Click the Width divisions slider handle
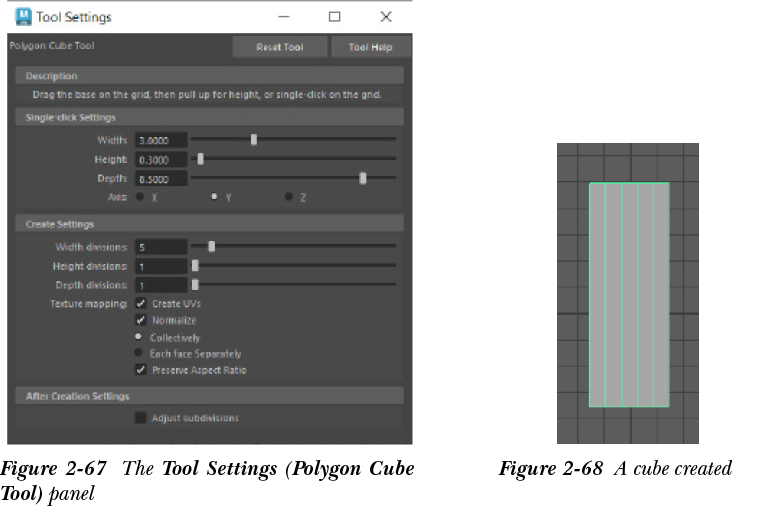Viewport: 757px width, 514px height. (211, 246)
